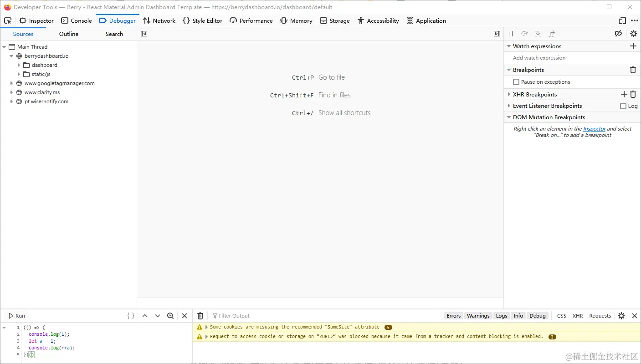Toggle the Info filter

518,316
